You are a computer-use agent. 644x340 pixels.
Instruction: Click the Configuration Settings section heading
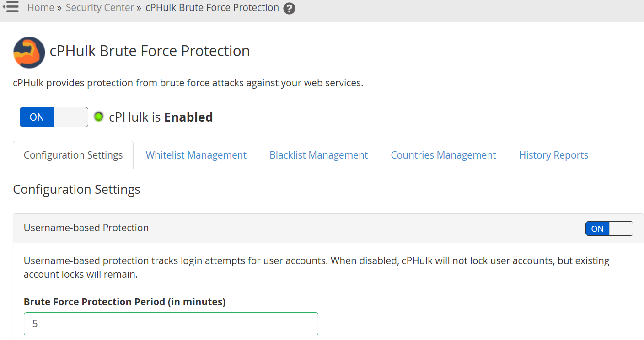coord(77,189)
